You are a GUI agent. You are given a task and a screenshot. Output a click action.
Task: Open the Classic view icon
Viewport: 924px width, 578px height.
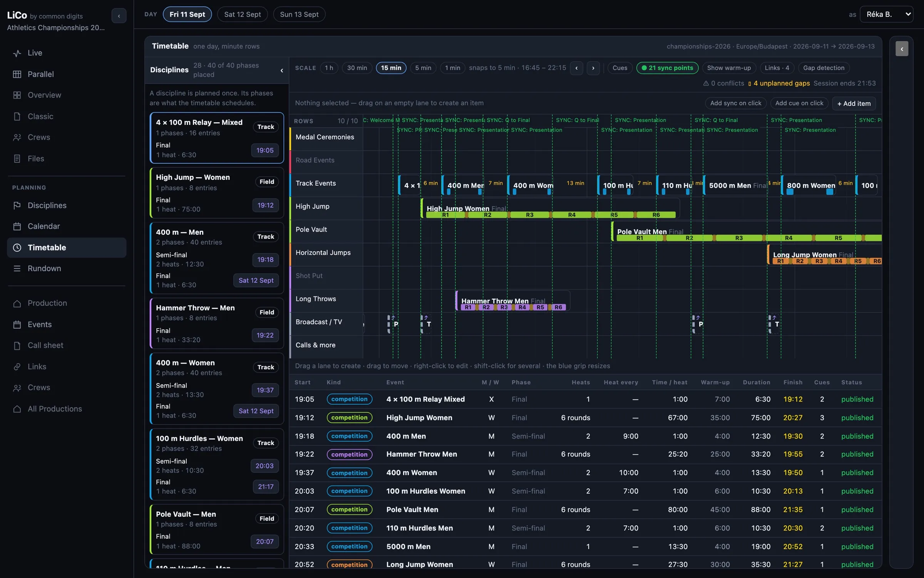17,116
